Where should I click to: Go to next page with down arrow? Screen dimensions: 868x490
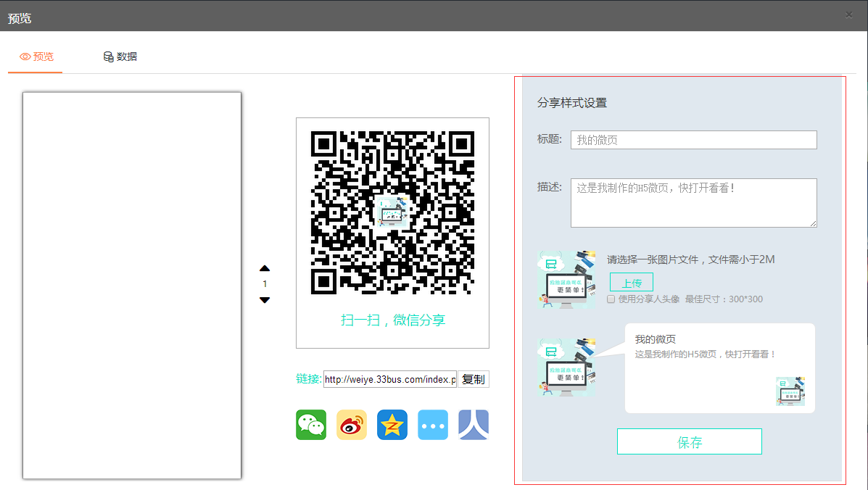pyautogui.click(x=265, y=300)
